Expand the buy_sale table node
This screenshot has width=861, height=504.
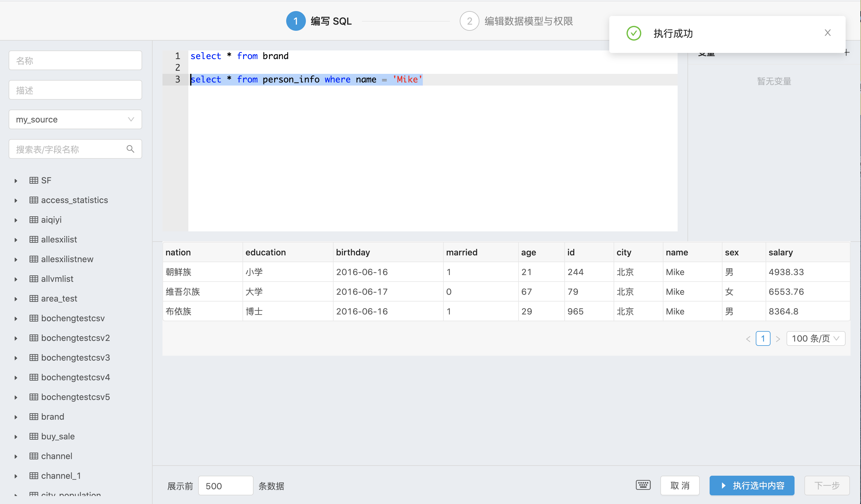coord(16,437)
